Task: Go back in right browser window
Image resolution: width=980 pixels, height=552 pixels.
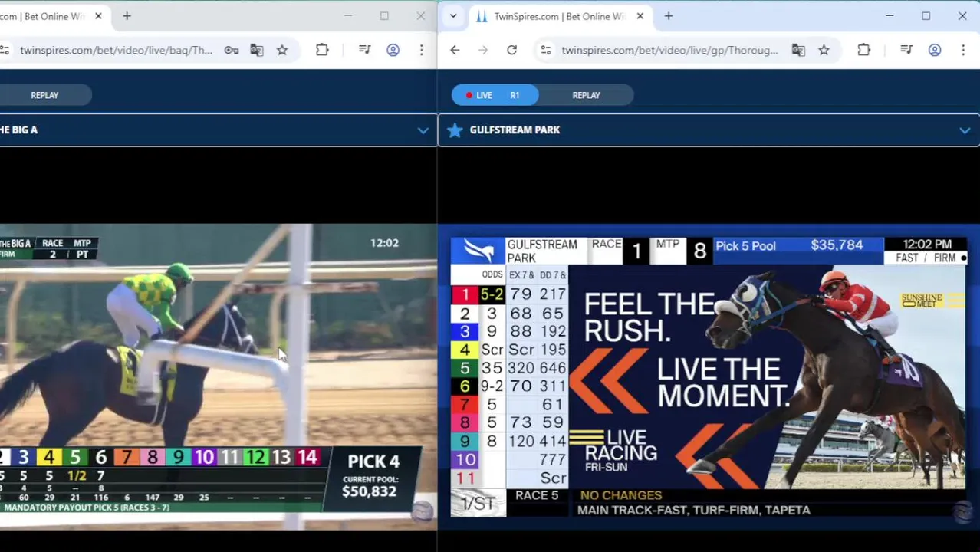Action: pos(455,51)
